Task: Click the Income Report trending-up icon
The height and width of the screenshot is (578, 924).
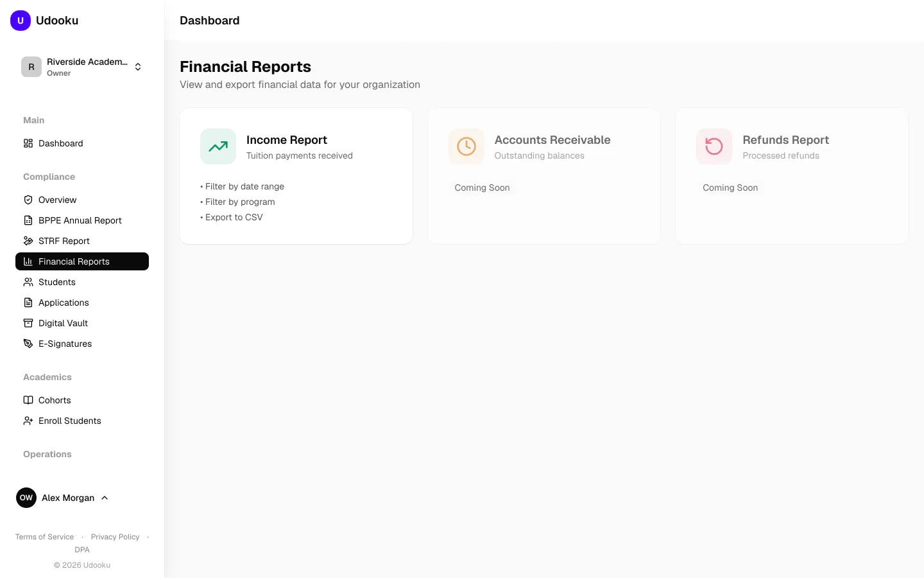Action: 218,146
